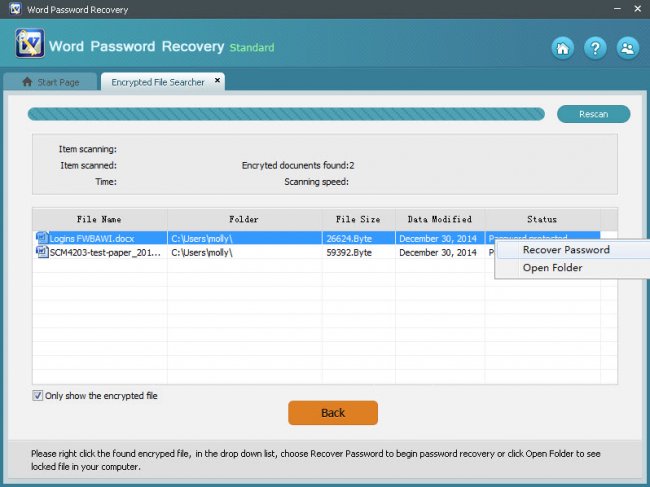The height and width of the screenshot is (487, 650).
Task: Sort by Status column header
Action: [542, 219]
